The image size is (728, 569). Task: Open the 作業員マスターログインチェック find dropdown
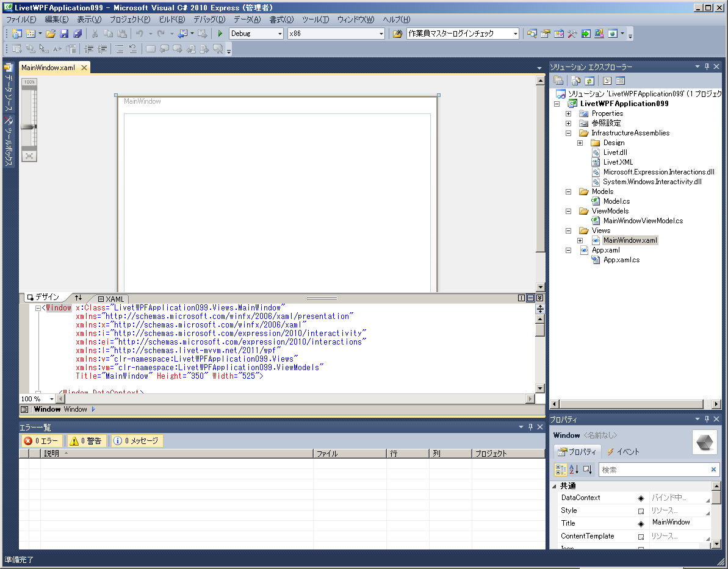click(x=516, y=34)
